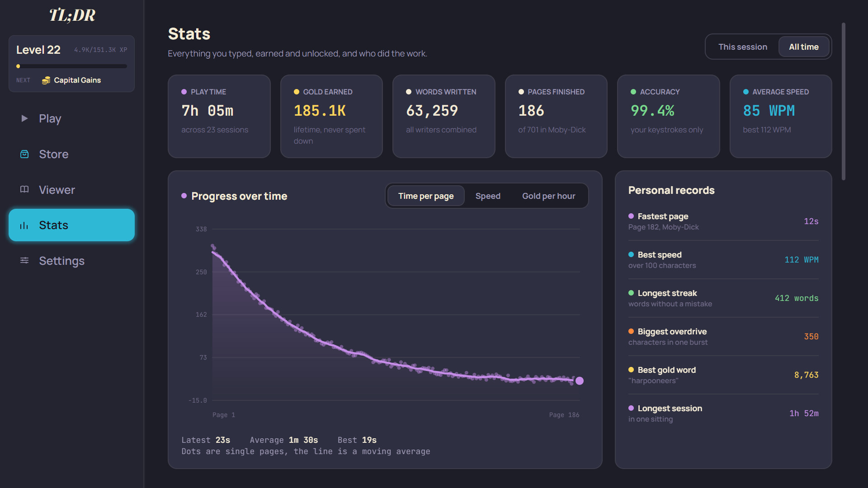Switch chart to Speed
Image resolution: width=868 pixels, height=488 pixels.
pyautogui.click(x=488, y=196)
